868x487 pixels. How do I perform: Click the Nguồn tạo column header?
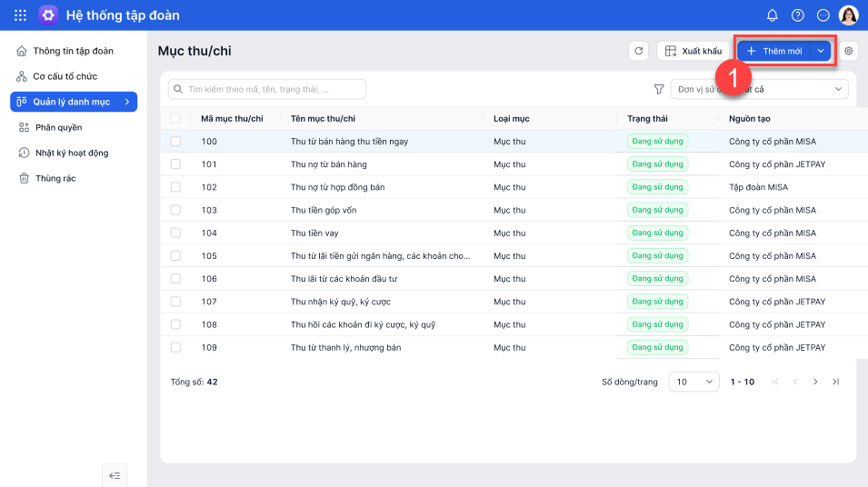coord(750,118)
